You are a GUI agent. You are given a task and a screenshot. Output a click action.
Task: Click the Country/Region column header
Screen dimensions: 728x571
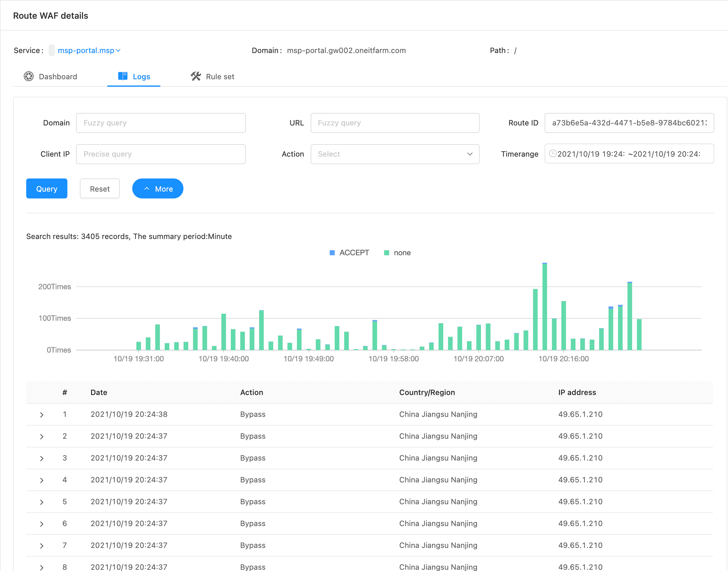[427, 393]
